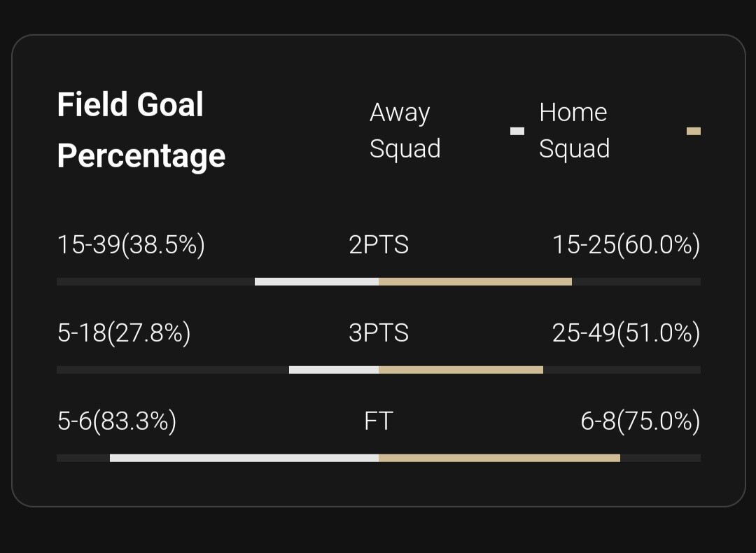The width and height of the screenshot is (756, 553).
Task: Select the Home Squad legend label
Action: (x=574, y=131)
